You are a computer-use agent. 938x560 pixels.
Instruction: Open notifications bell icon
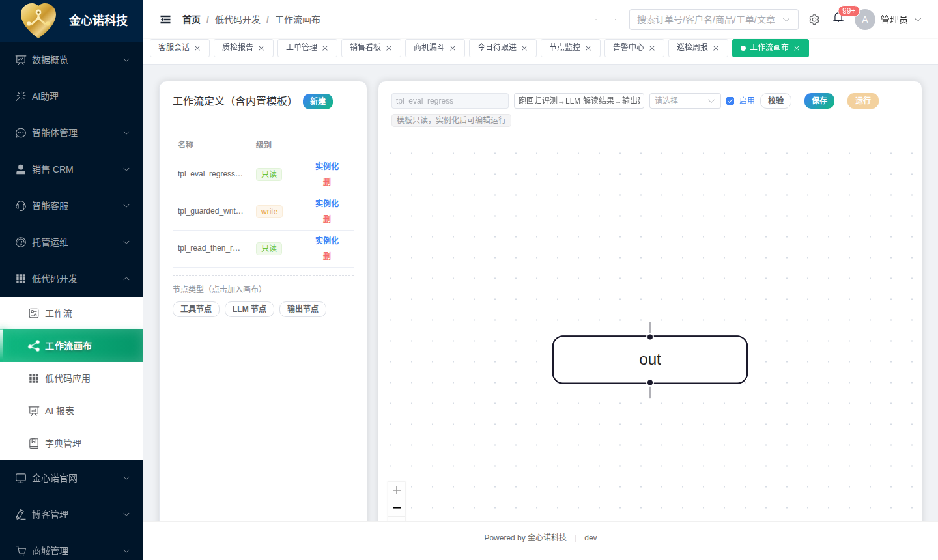pos(838,18)
